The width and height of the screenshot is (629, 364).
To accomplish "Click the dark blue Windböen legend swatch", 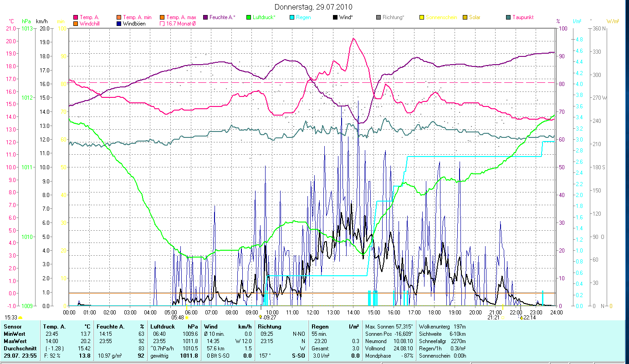I will point(119,23).
